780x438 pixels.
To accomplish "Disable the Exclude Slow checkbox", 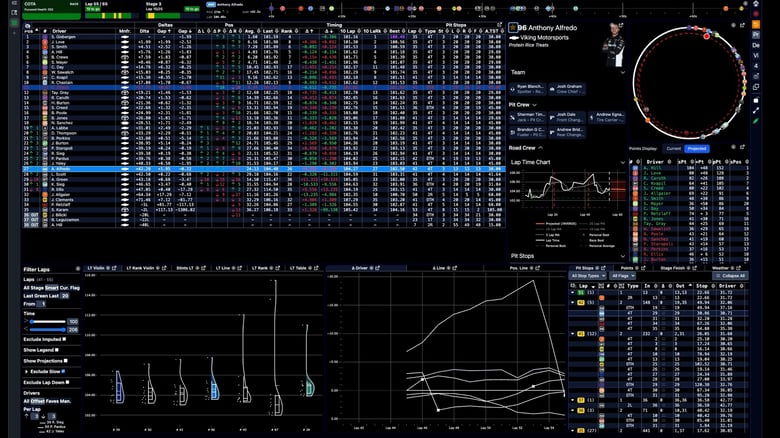I will click(x=63, y=371).
